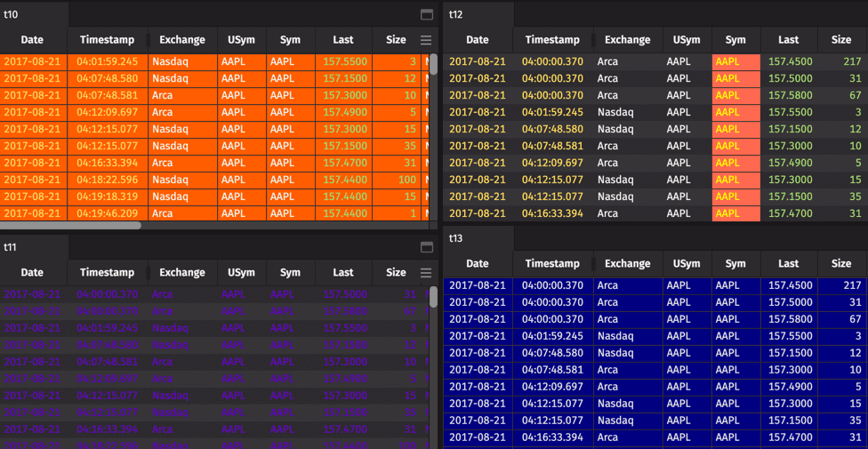868x449 pixels.
Task: Activate the t12 tab
Action: coord(456,14)
